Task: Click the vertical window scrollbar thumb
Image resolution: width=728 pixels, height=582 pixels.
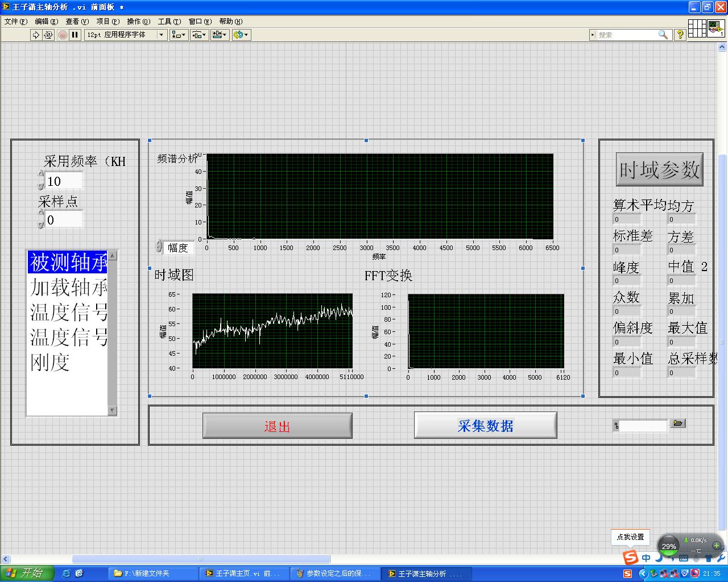Action: (722, 342)
